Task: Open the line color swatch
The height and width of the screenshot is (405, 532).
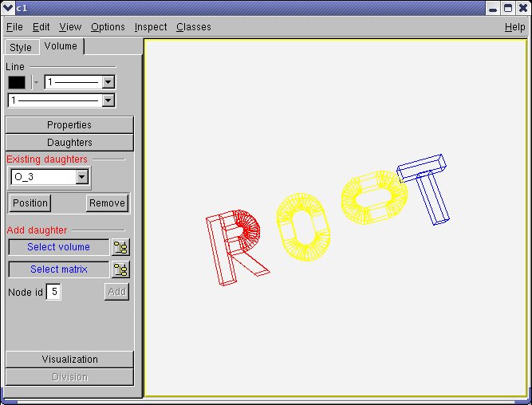Action: pyautogui.click(x=17, y=81)
